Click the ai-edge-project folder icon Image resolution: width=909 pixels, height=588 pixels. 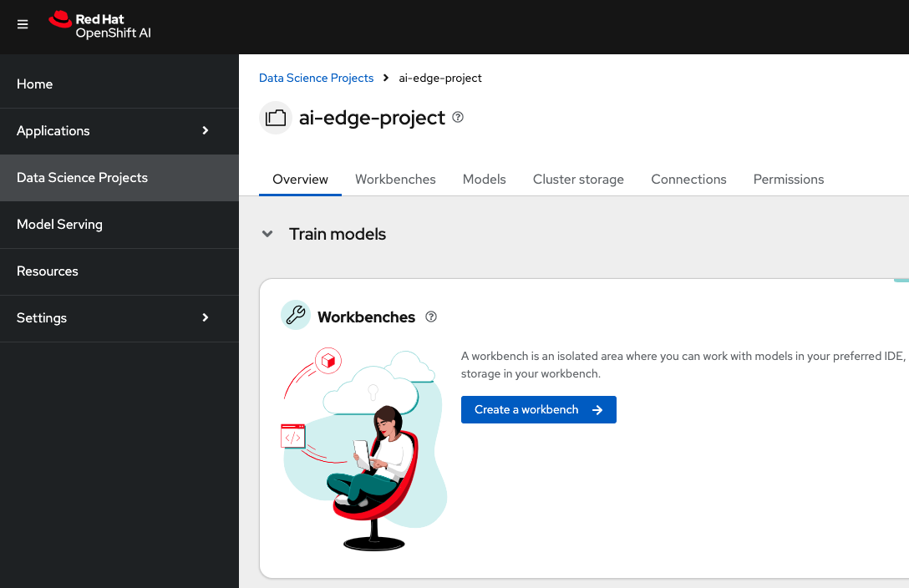(276, 118)
